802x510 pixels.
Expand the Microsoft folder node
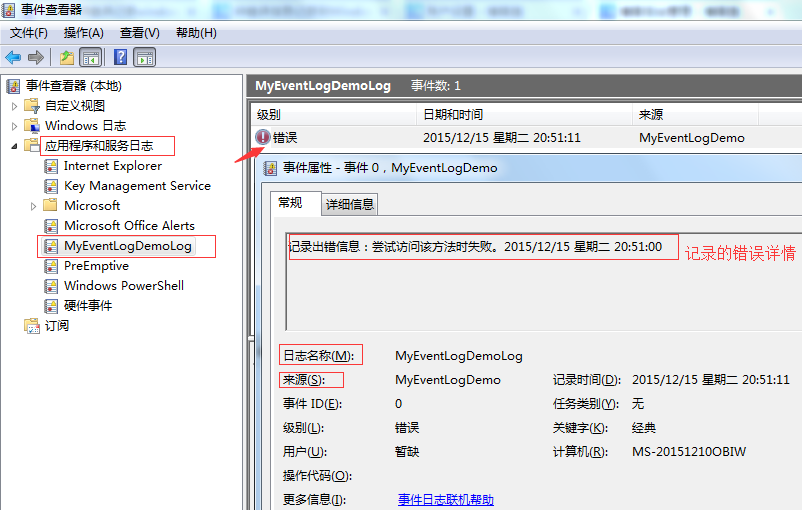(33, 207)
